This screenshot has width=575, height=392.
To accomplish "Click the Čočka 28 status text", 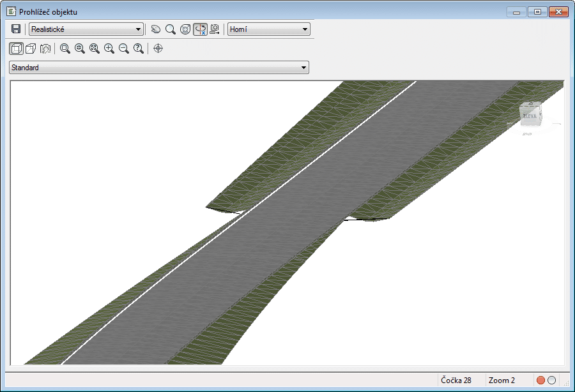I will point(456,381).
